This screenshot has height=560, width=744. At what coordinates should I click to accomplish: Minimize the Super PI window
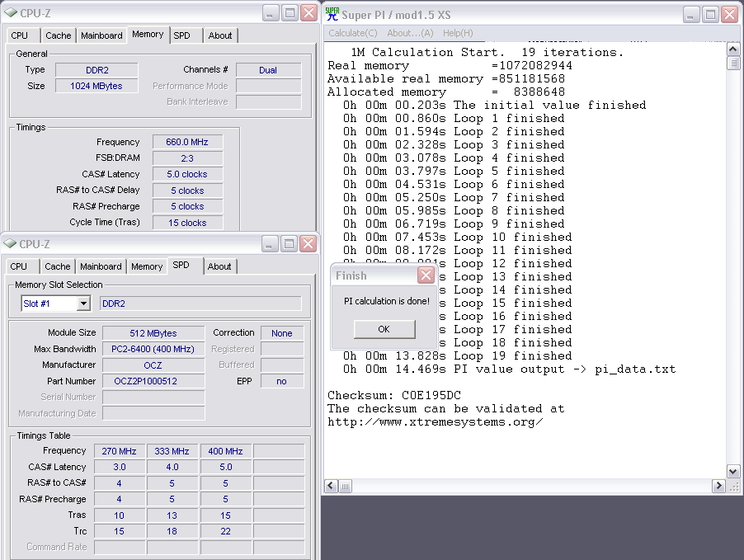(690, 14)
